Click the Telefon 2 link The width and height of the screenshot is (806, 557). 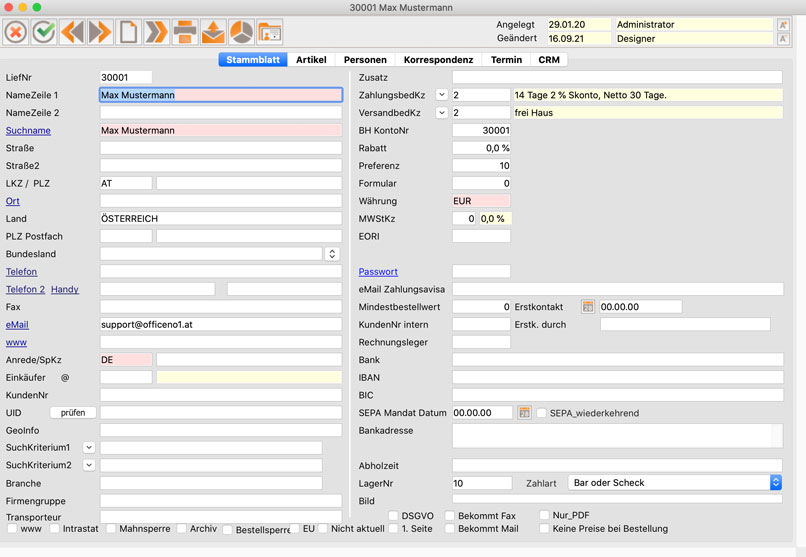point(25,289)
